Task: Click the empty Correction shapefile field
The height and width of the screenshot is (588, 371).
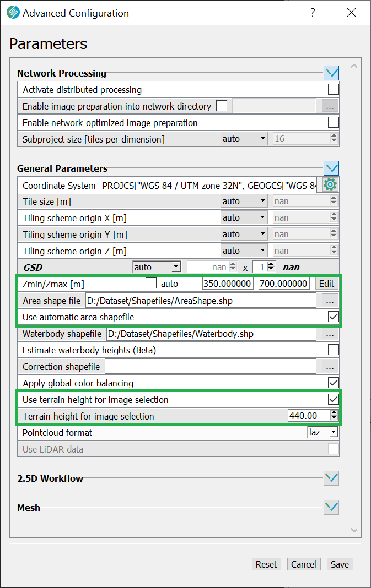Action: 210,366
